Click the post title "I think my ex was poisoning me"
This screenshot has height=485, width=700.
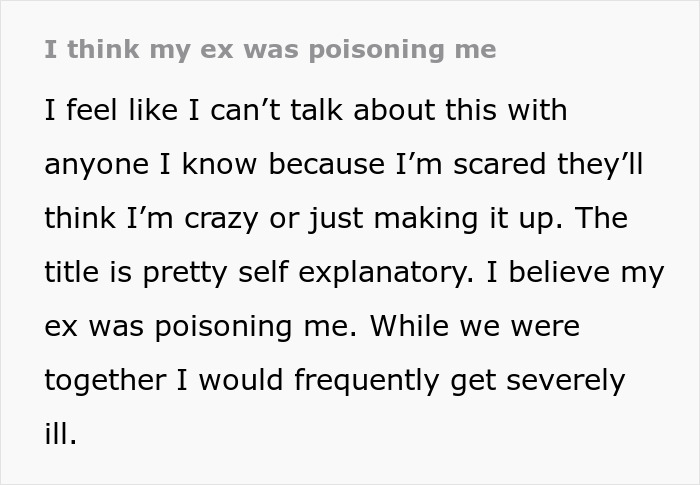tap(270, 49)
